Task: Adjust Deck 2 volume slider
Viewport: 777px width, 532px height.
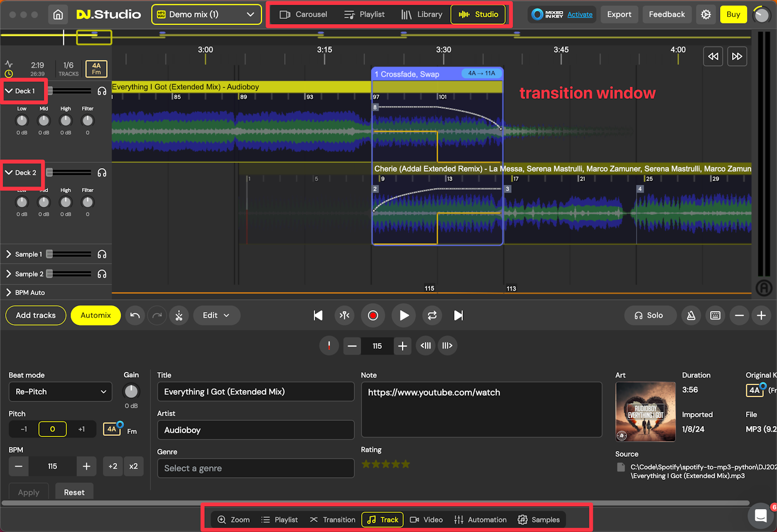Action: [x=69, y=173]
